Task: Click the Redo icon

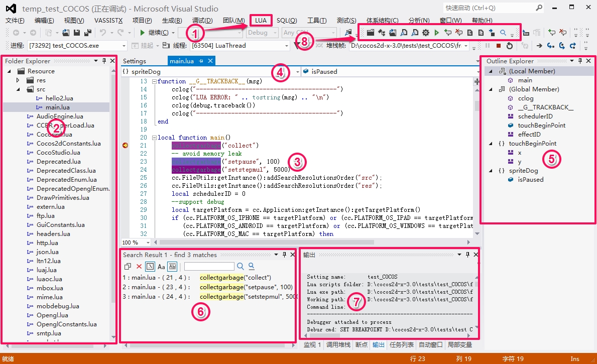Action: point(121,33)
